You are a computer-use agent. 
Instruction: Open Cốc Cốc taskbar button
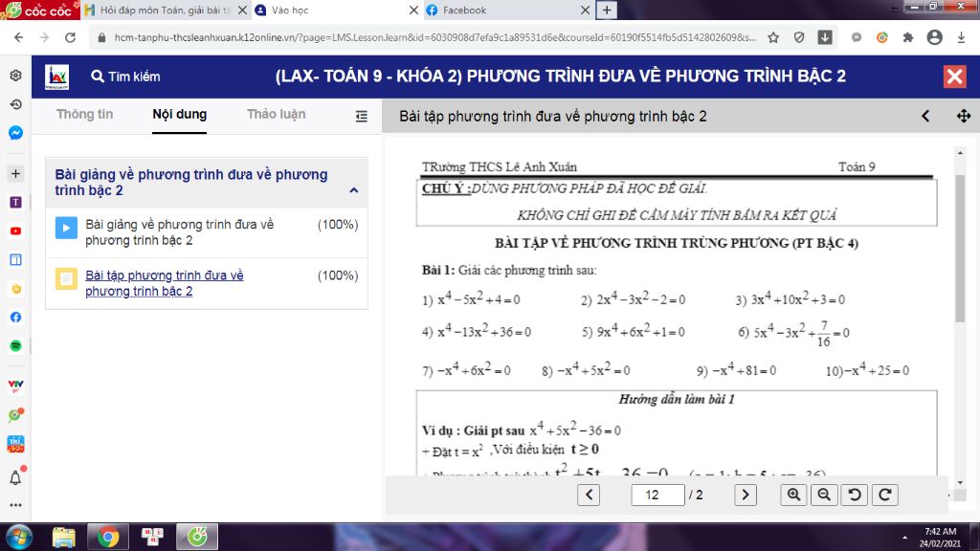(x=197, y=537)
